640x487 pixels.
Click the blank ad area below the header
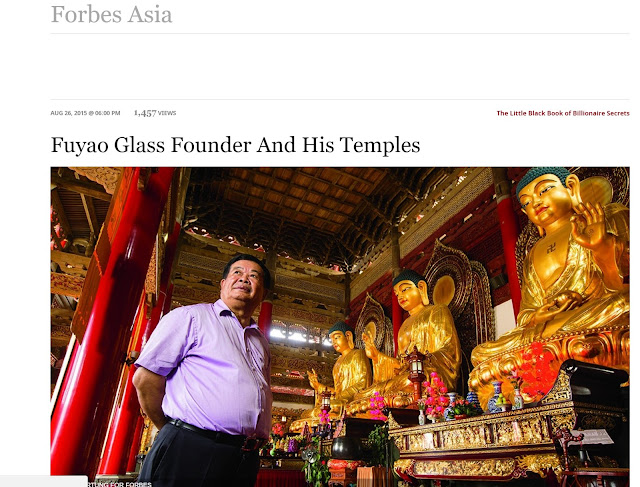pyautogui.click(x=340, y=66)
